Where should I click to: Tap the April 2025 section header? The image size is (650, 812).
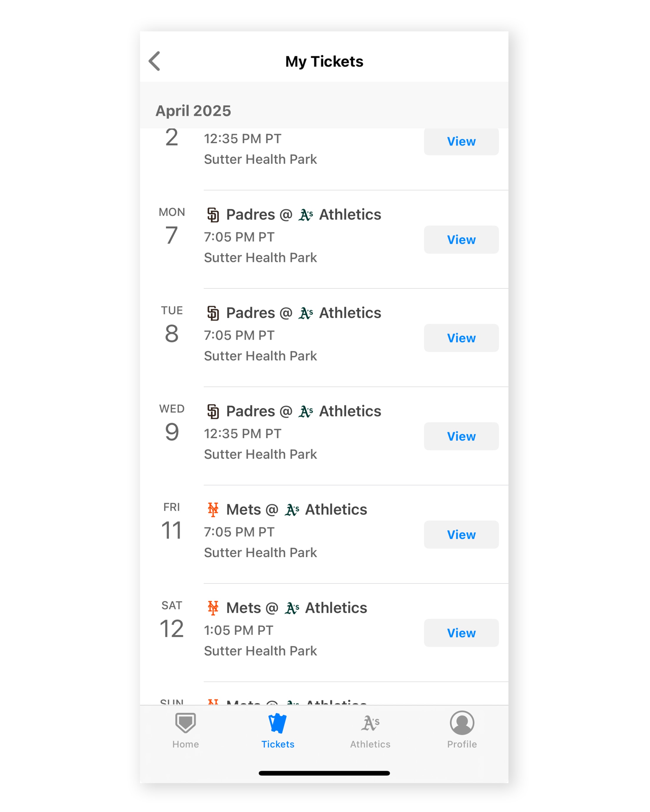click(x=193, y=111)
